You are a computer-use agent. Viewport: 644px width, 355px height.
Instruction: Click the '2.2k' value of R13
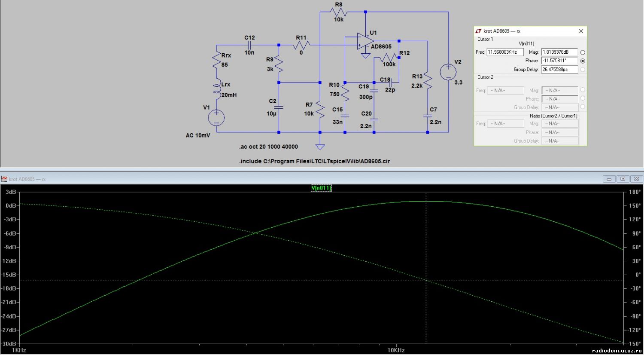click(x=417, y=86)
